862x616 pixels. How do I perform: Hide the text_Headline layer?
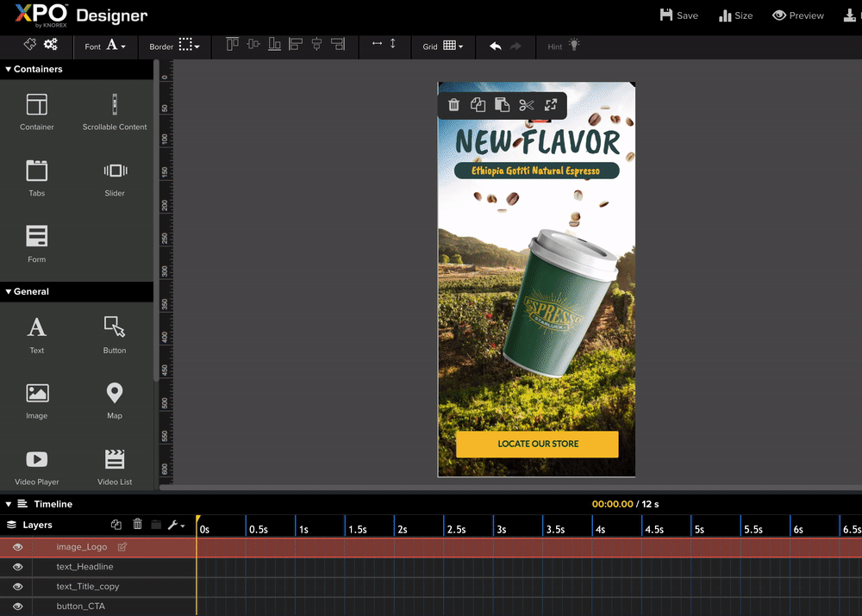pyautogui.click(x=17, y=567)
